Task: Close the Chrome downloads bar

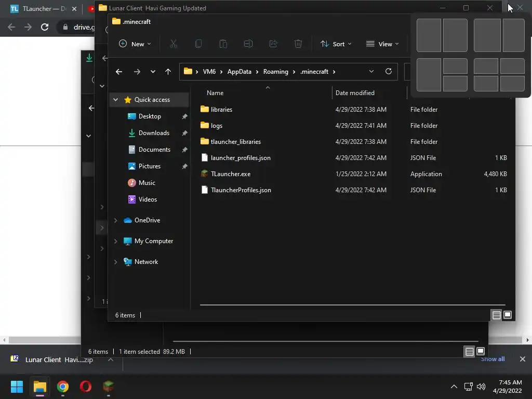Action: click(x=523, y=359)
